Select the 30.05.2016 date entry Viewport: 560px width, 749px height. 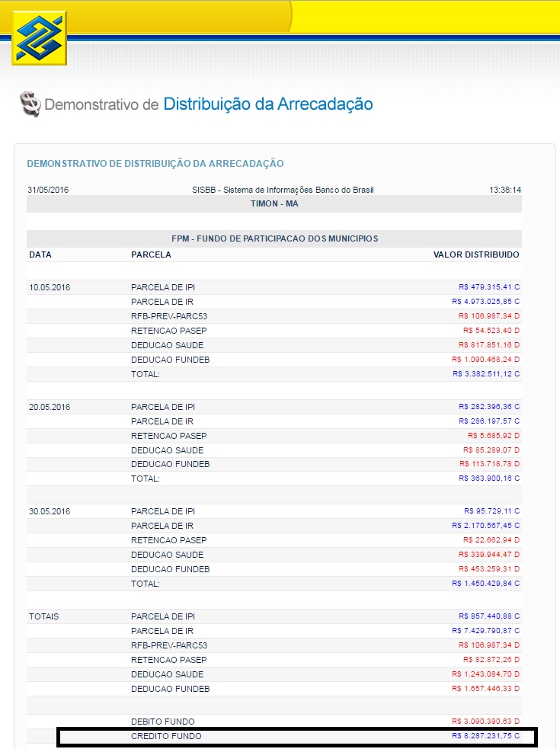click(x=50, y=511)
